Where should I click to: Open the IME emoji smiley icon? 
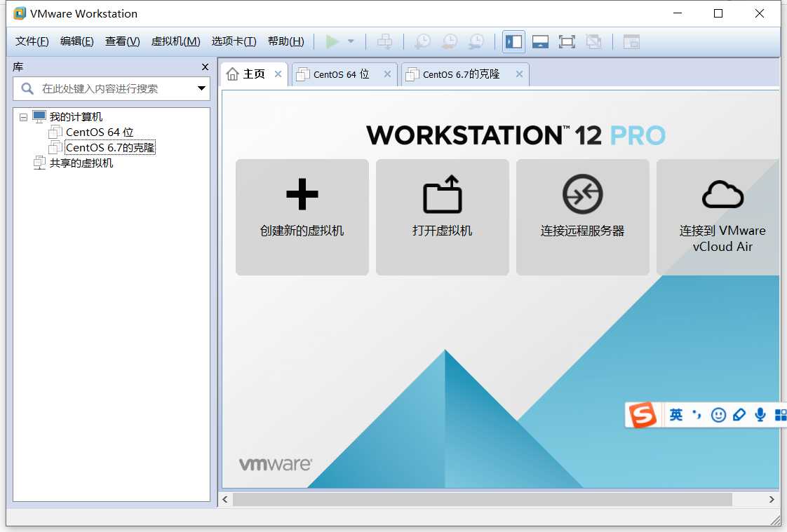(718, 415)
